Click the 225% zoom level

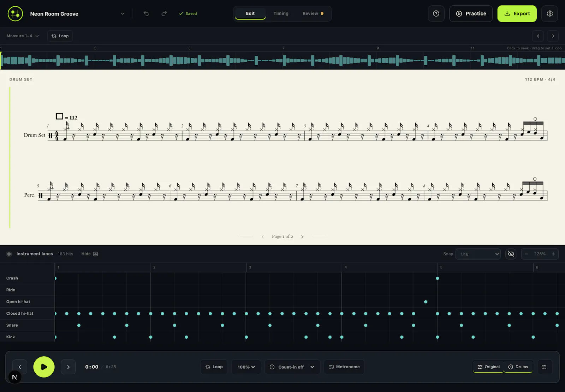(540, 254)
